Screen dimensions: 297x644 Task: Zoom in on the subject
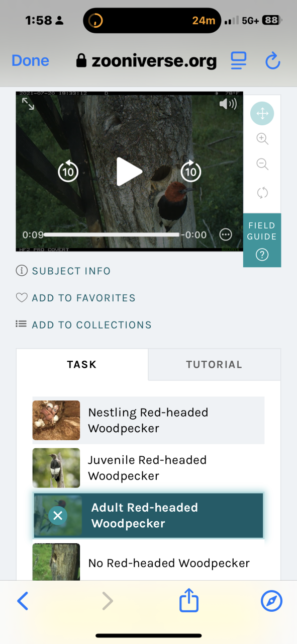coord(262,139)
